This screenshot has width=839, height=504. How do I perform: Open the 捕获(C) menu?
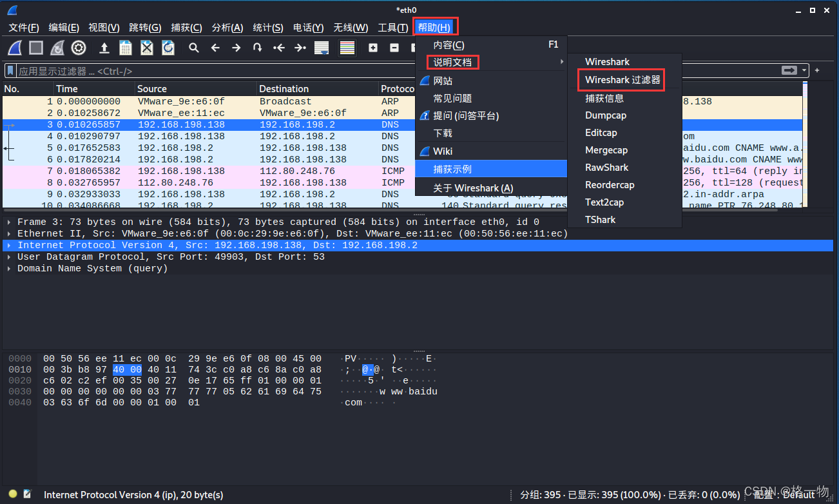click(x=186, y=28)
